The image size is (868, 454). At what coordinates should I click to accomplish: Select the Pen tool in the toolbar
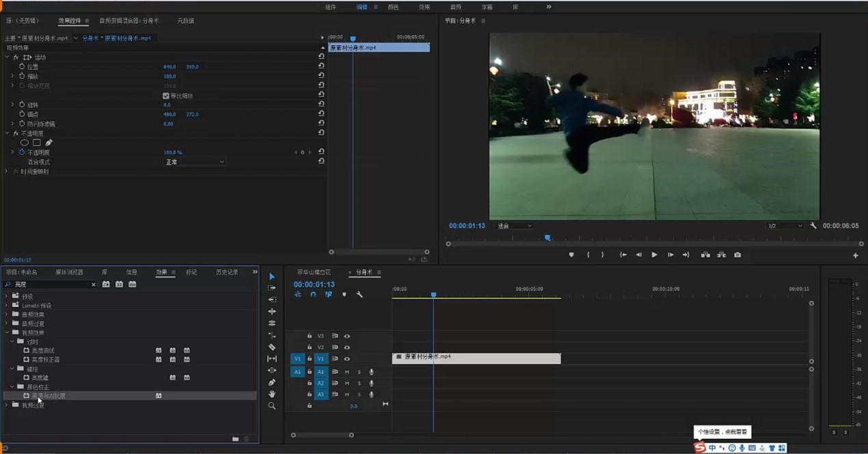tap(272, 382)
